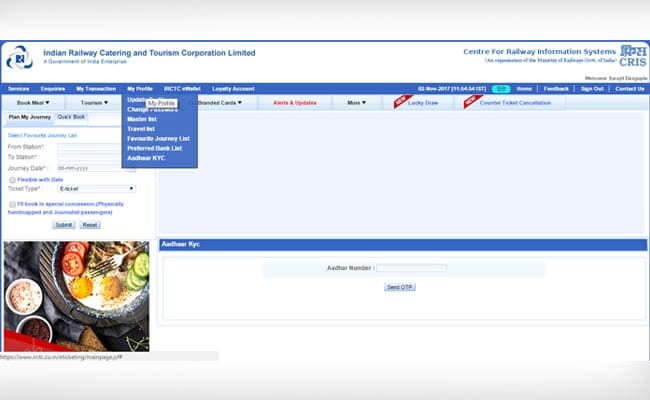Switch to Plan My Journey tab
The width and height of the screenshot is (650, 400).
[x=29, y=117]
